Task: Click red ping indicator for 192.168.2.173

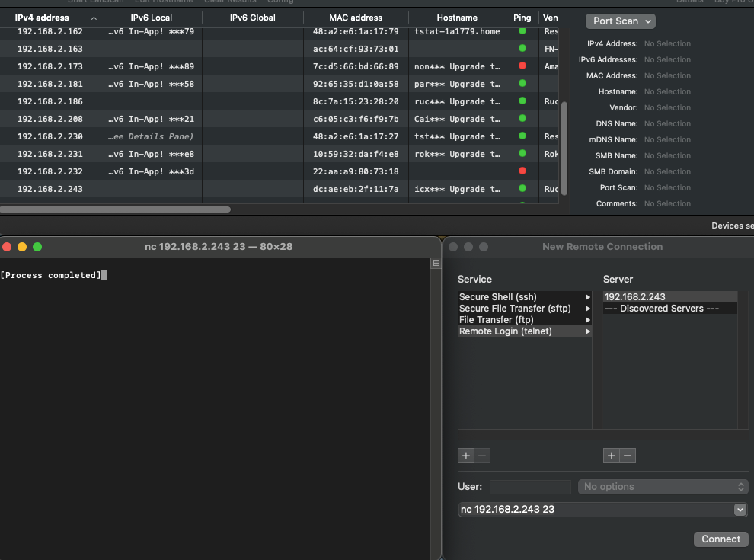Action: click(x=522, y=66)
